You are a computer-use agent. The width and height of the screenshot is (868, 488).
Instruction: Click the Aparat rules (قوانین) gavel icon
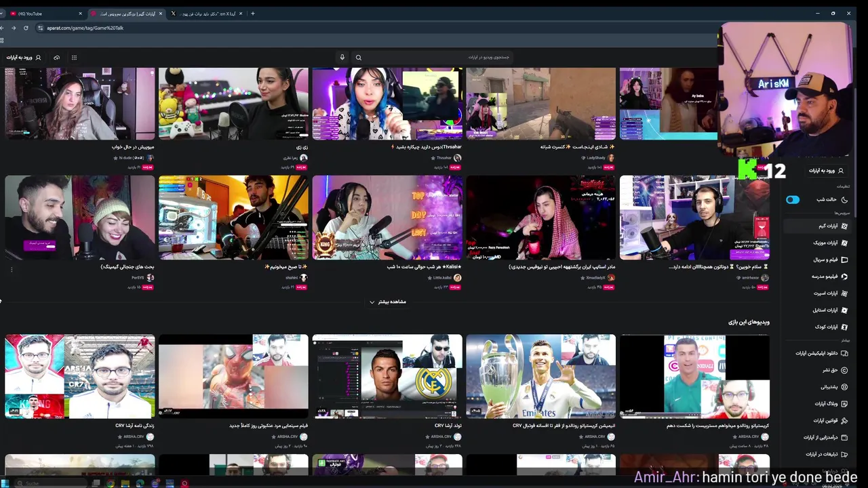coord(844,421)
